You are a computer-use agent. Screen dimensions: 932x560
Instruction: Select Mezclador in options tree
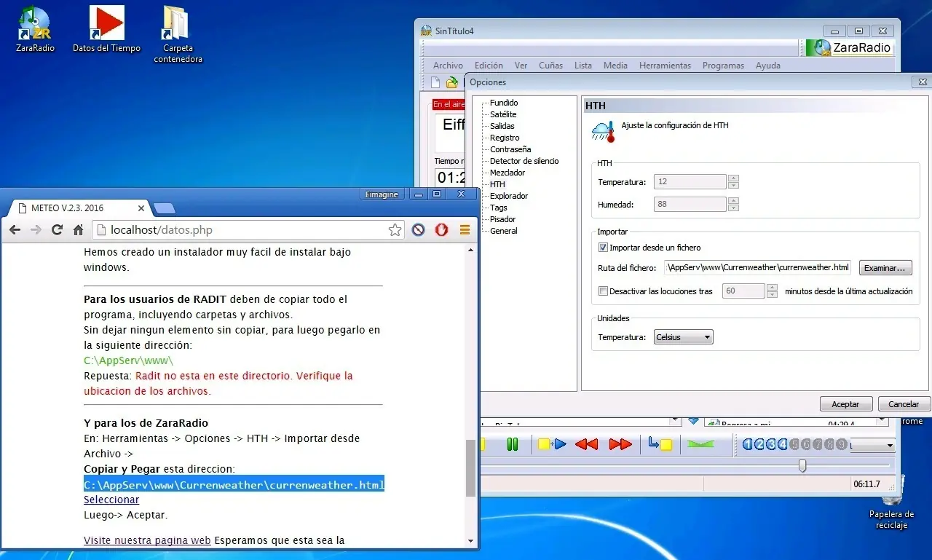pyautogui.click(x=508, y=173)
